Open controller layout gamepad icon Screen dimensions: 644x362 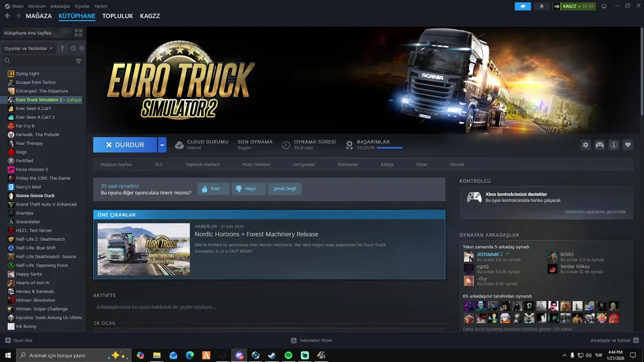(x=600, y=145)
